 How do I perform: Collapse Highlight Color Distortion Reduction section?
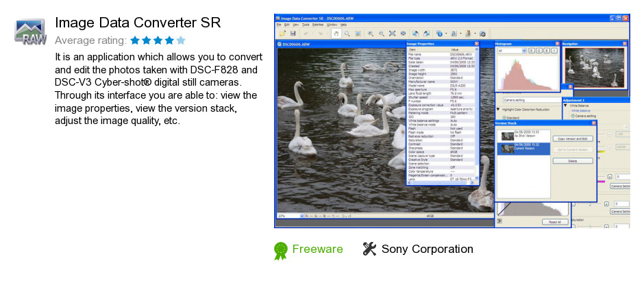coord(498,109)
